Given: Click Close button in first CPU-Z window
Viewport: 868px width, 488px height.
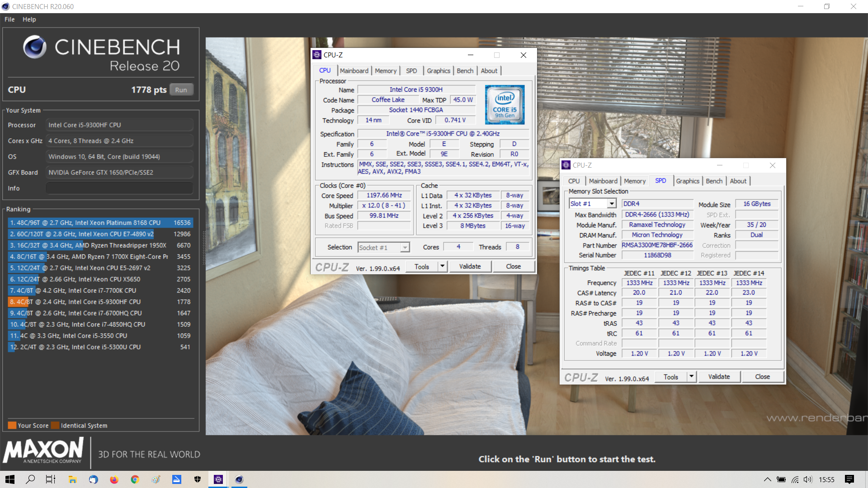Looking at the screenshot, I should [514, 266].
